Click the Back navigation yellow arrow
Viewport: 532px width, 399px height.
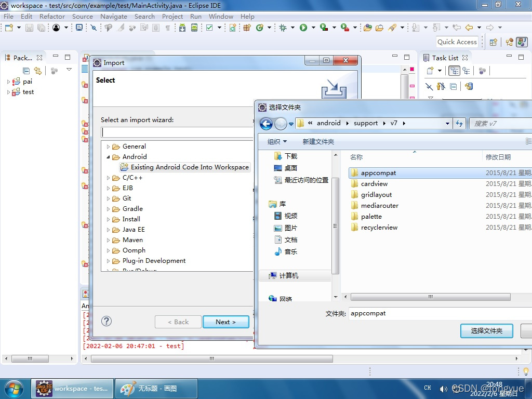469,28
